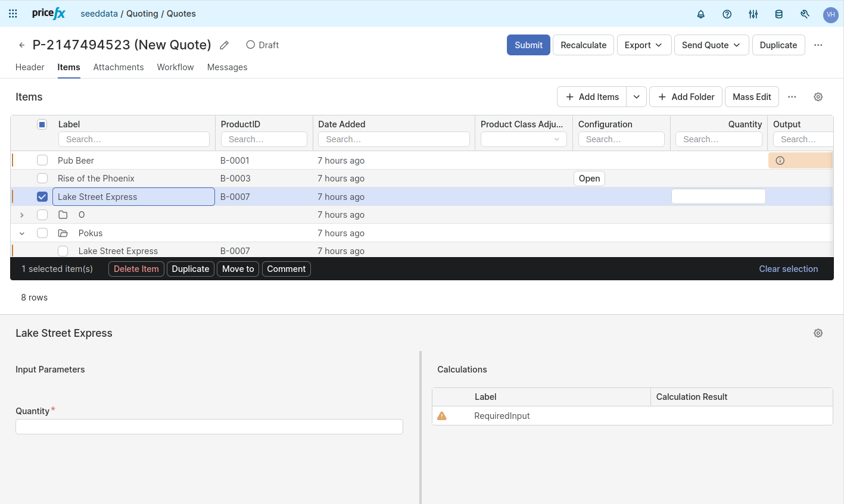Click the notifications bell icon
The width and height of the screenshot is (844, 504).
(x=701, y=14)
